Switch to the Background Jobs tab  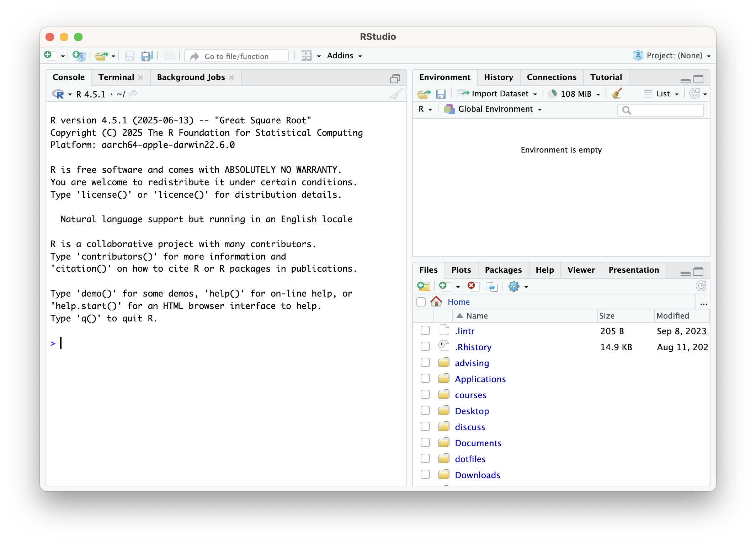pos(191,77)
